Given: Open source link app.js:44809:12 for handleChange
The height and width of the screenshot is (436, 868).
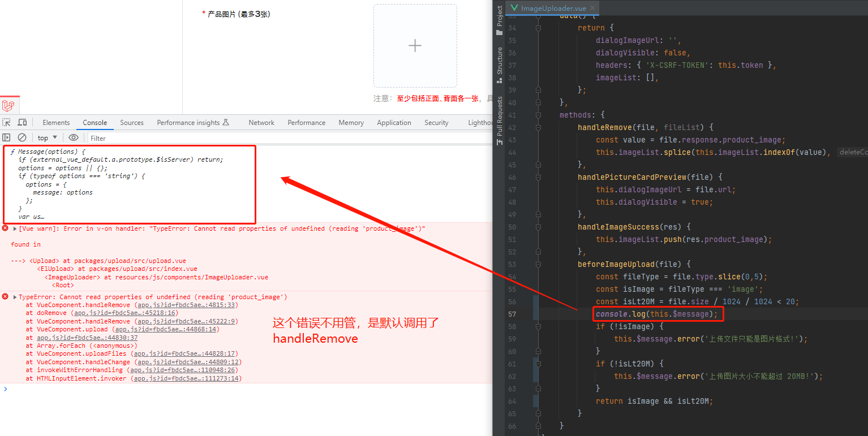Looking at the screenshot, I should click(x=190, y=361).
